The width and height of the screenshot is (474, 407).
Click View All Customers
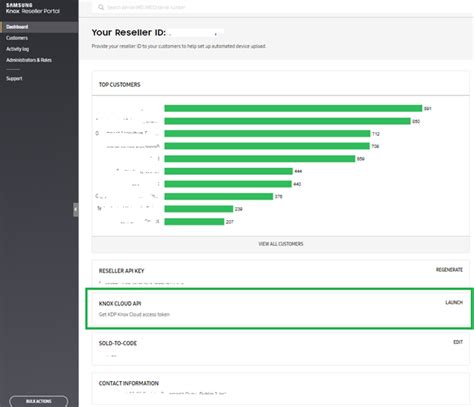pos(281,244)
